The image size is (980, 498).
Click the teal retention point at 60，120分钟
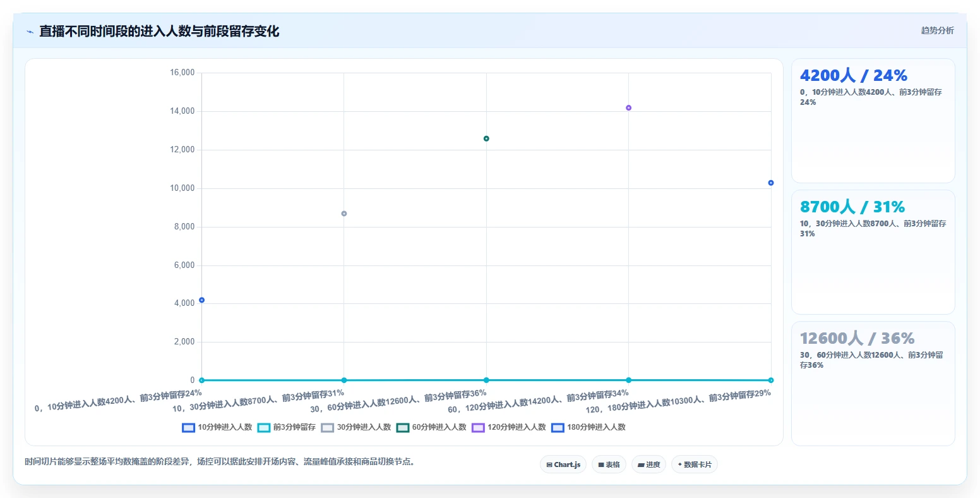click(628, 380)
